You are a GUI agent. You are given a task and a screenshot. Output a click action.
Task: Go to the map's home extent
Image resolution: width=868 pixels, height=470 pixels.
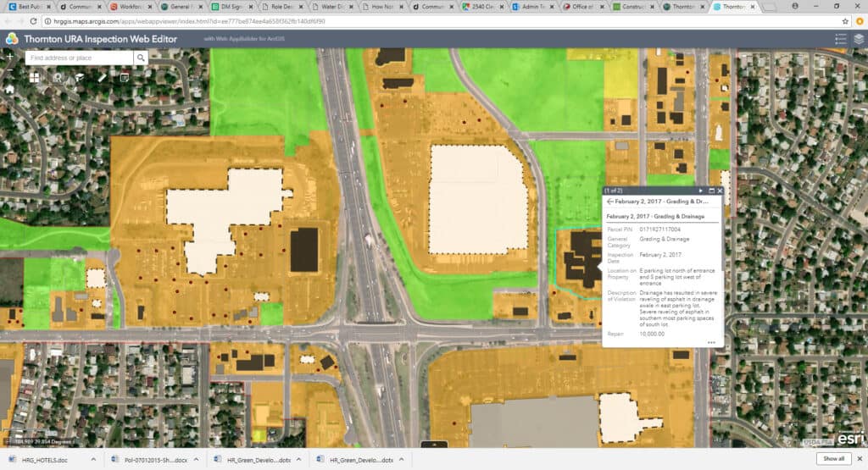[x=9, y=88]
